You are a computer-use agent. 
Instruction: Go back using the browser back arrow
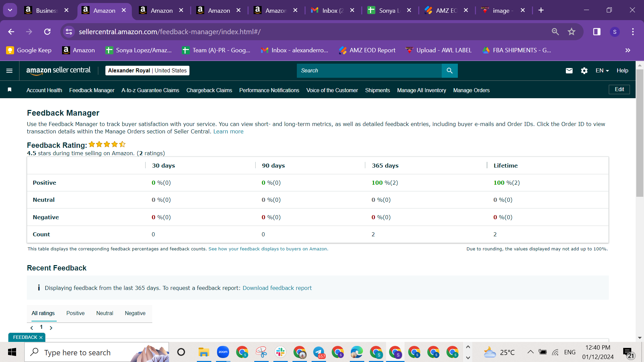tap(11, 32)
